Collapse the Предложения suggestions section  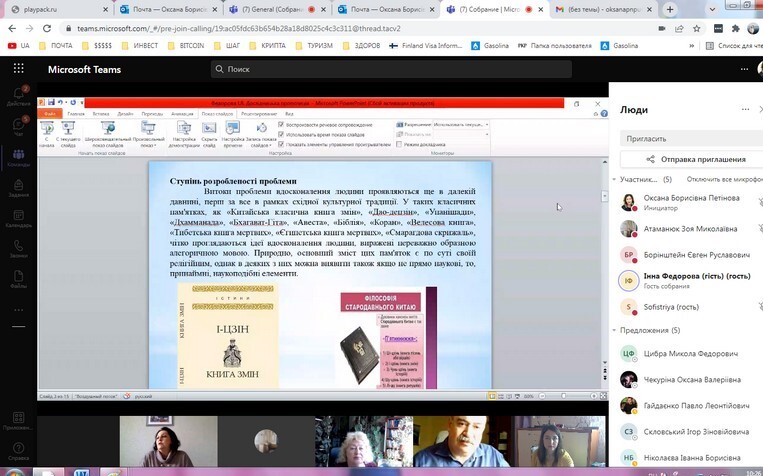pyautogui.click(x=614, y=330)
